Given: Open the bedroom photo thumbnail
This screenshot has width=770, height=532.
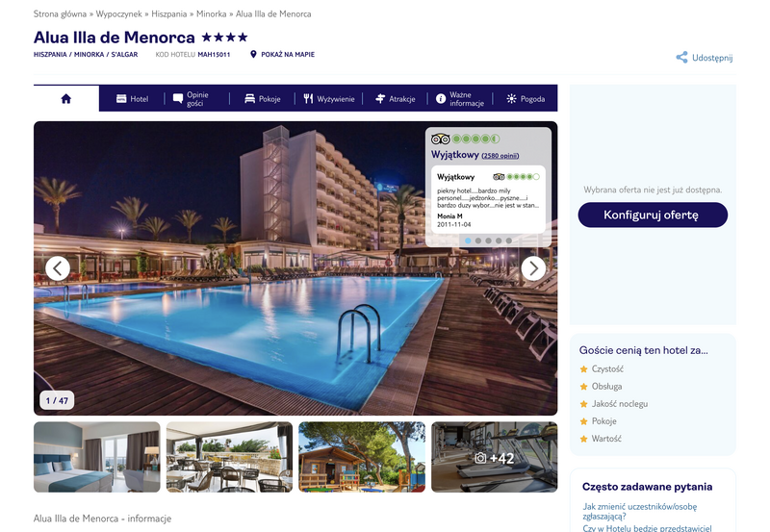Looking at the screenshot, I should click(97, 457).
